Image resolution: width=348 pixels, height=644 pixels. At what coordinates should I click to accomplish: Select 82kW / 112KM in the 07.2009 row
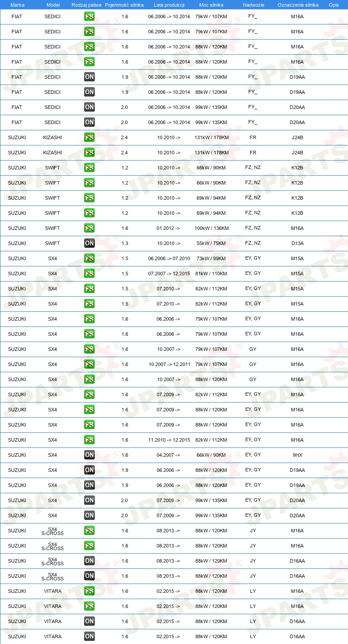[211, 394]
